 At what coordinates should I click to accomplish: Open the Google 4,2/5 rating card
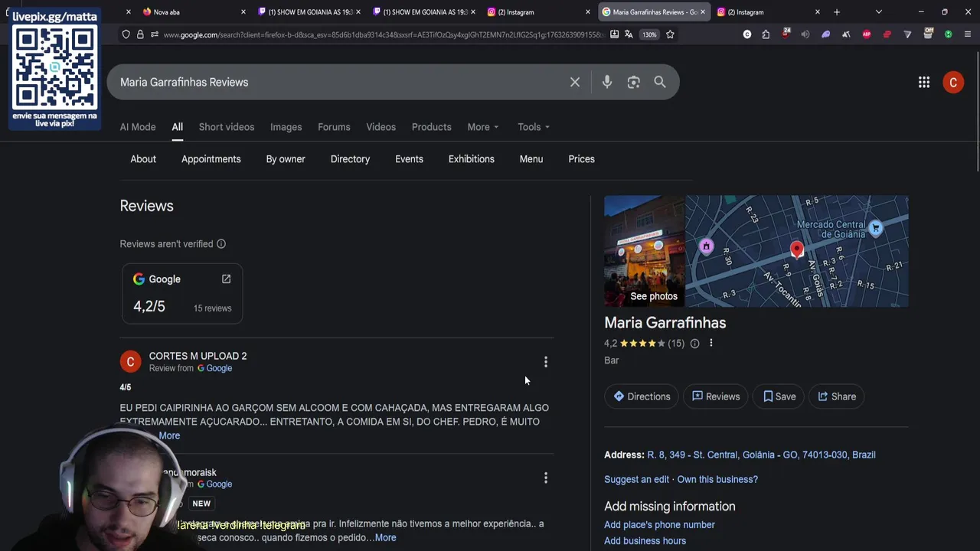182,294
